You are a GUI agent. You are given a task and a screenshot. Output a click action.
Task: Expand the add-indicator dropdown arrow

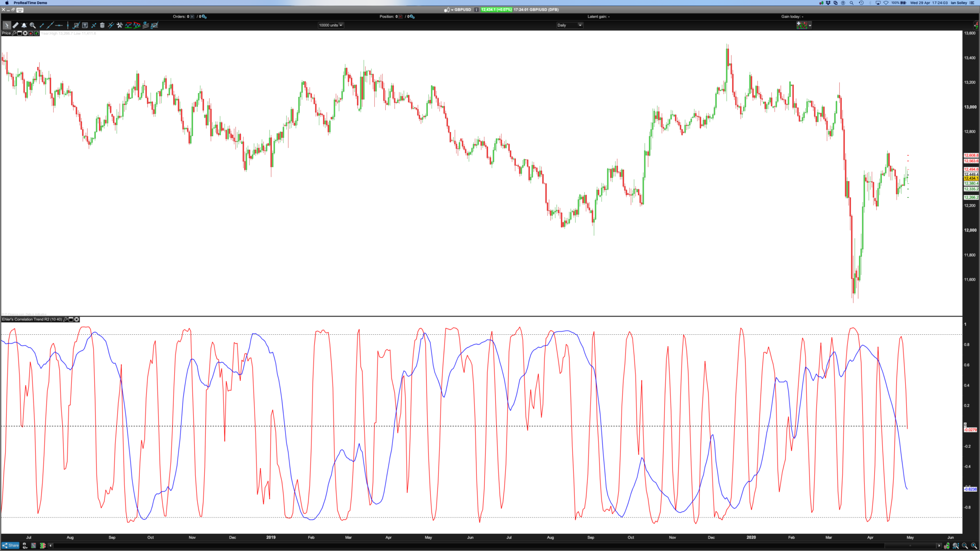click(810, 25)
